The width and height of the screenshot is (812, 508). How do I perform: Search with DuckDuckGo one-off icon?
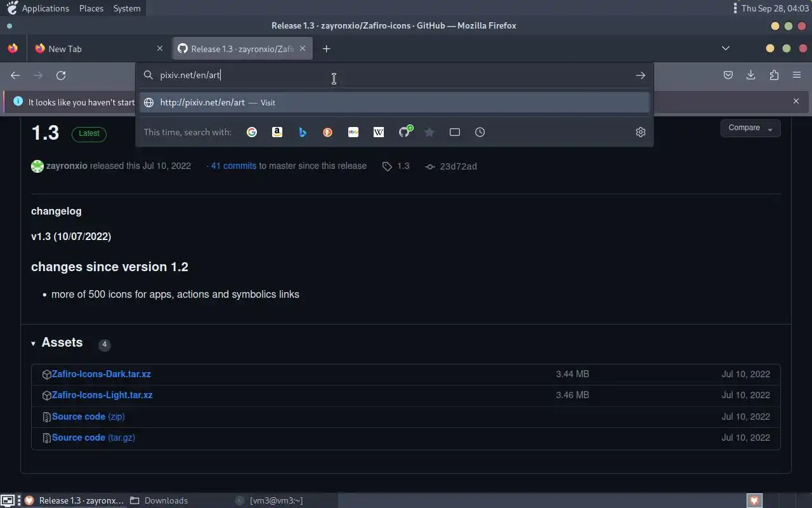pyautogui.click(x=328, y=132)
